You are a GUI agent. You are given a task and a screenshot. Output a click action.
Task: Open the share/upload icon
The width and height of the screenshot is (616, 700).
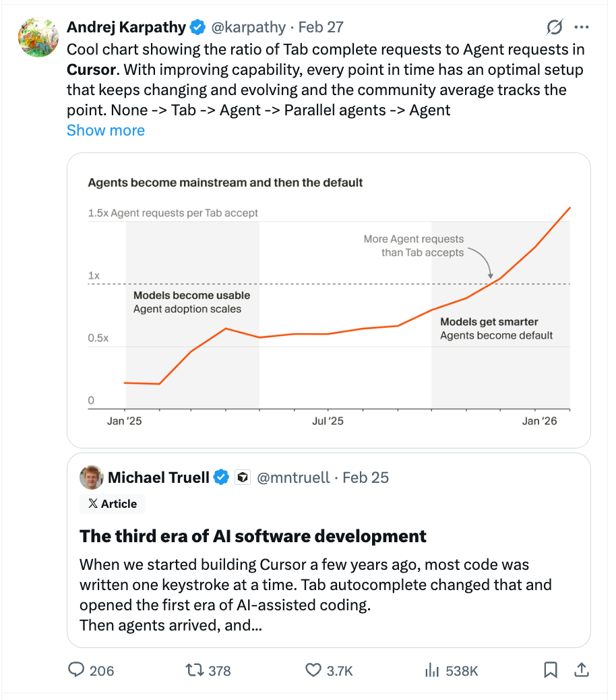581,670
